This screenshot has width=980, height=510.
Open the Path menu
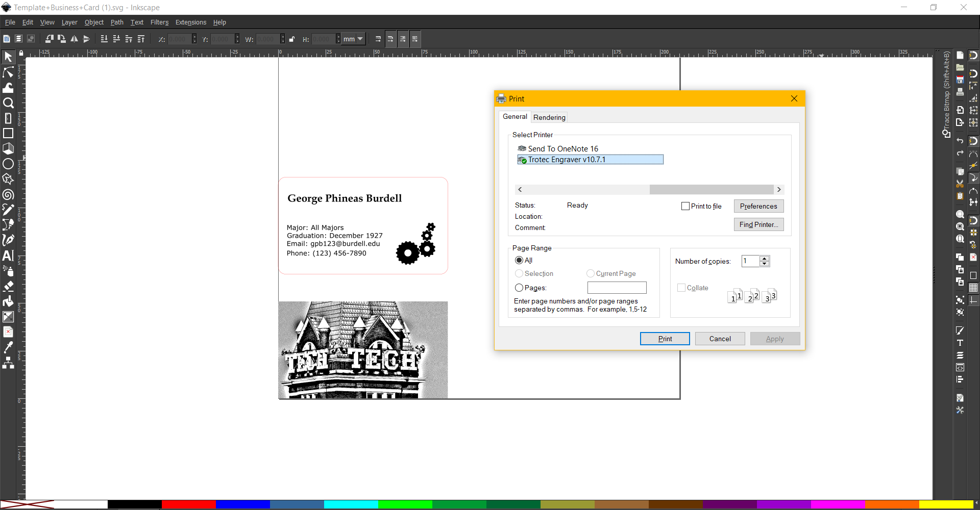tap(117, 22)
